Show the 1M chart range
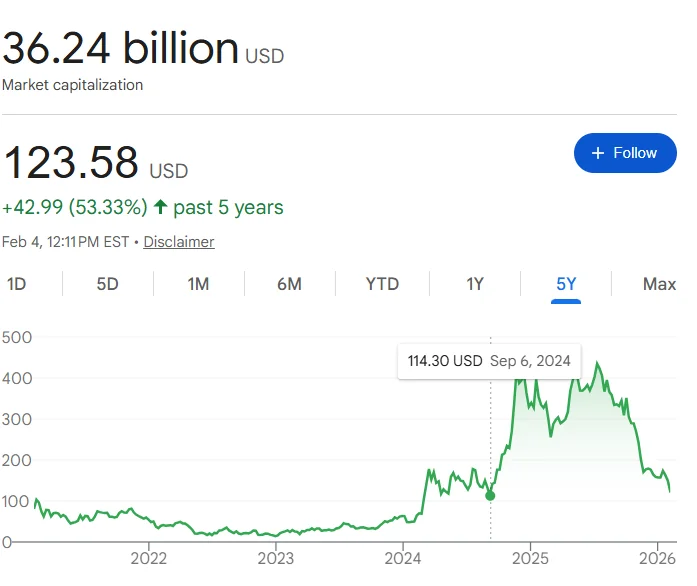Image resolution: width=697 pixels, height=586 pixels. tap(198, 284)
